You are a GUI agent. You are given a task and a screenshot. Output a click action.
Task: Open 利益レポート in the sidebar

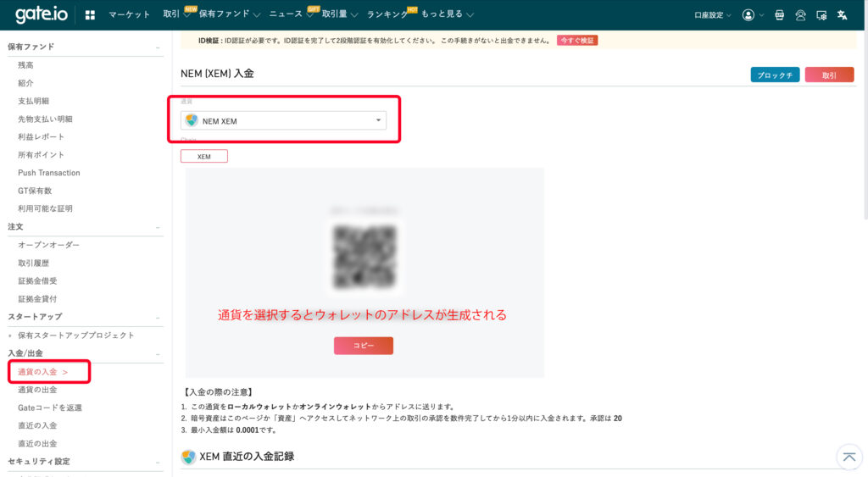[41, 136]
